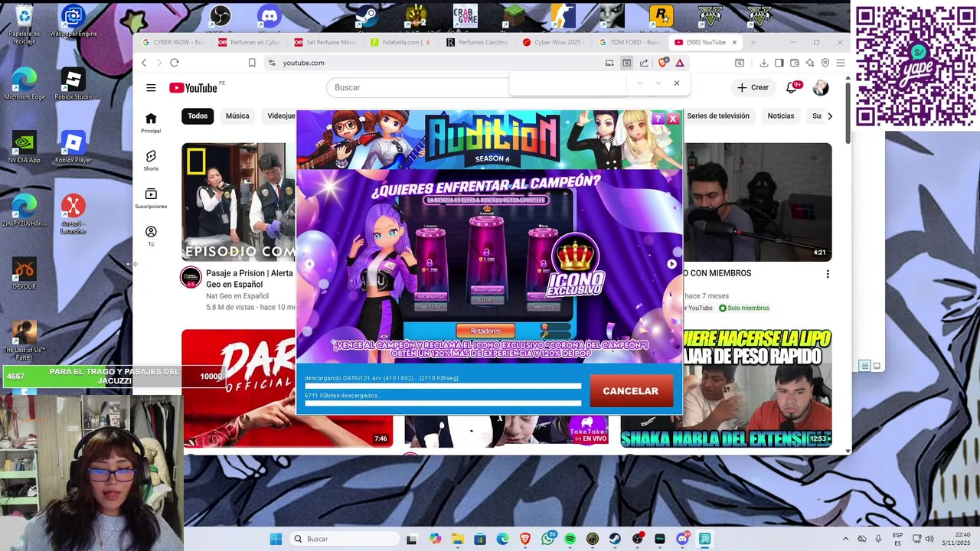Select the Música category chip

237,116
